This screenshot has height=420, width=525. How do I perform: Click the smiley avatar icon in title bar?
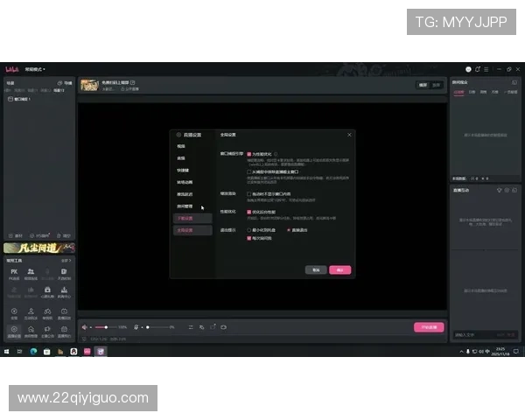click(468, 68)
